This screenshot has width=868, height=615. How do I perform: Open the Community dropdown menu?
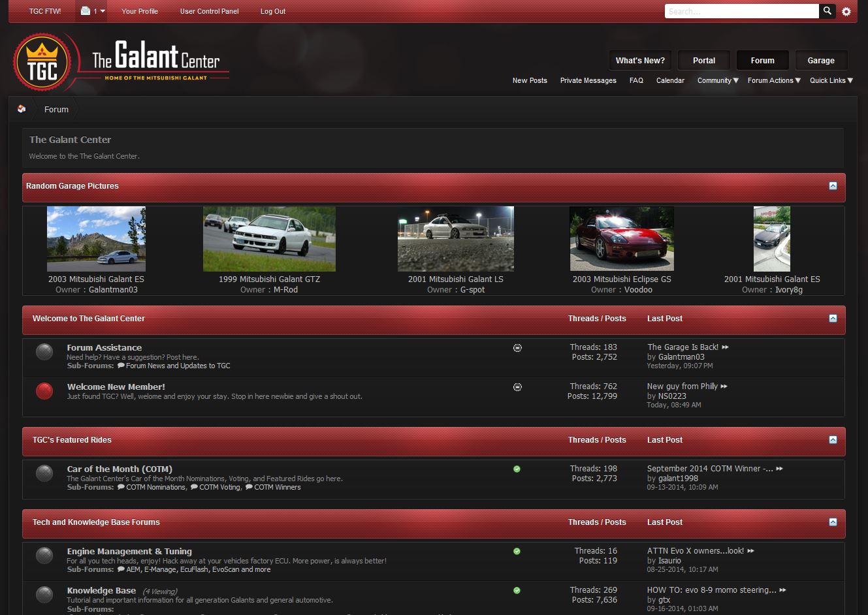point(718,80)
